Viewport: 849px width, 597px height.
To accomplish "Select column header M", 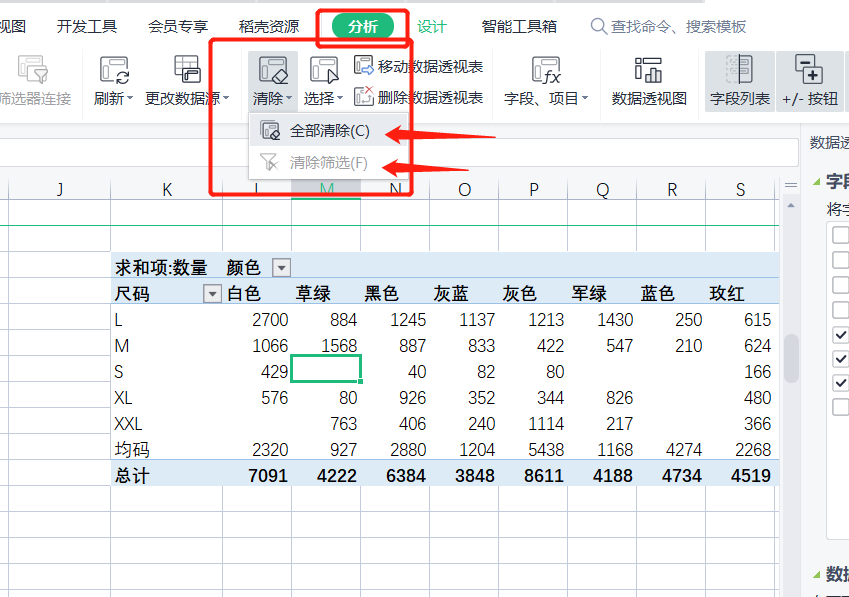I will [x=326, y=189].
